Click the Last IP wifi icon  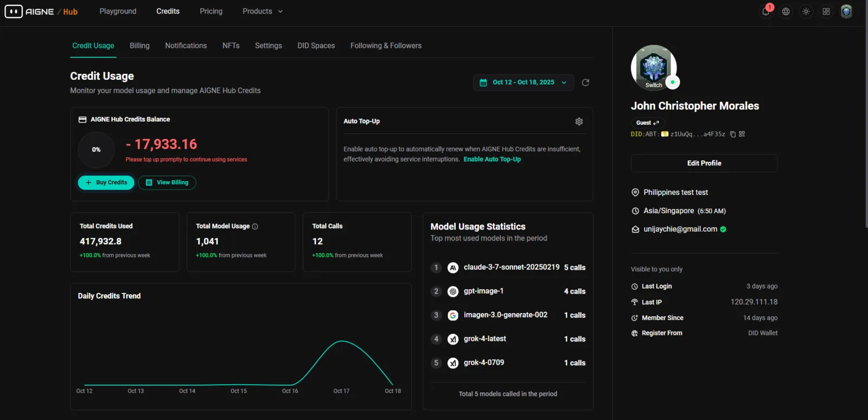click(635, 302)
